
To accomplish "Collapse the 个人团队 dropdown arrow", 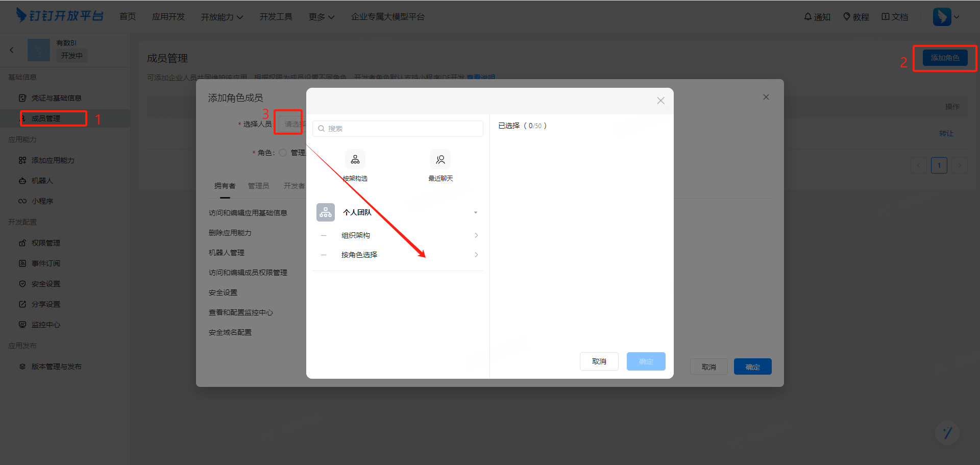I will pos(475,212).
